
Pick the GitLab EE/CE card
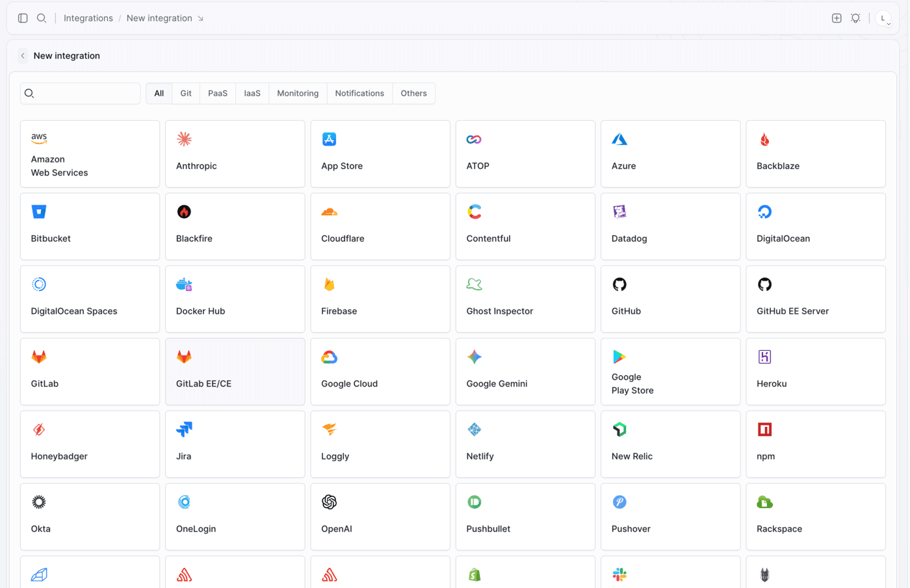tap(235, 372)
